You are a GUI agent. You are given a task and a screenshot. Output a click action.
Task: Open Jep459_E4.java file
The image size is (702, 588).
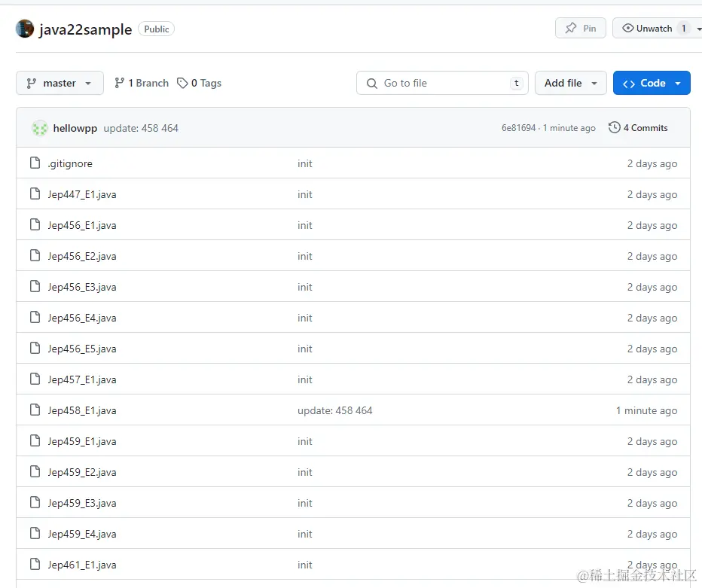pos(82,534)
